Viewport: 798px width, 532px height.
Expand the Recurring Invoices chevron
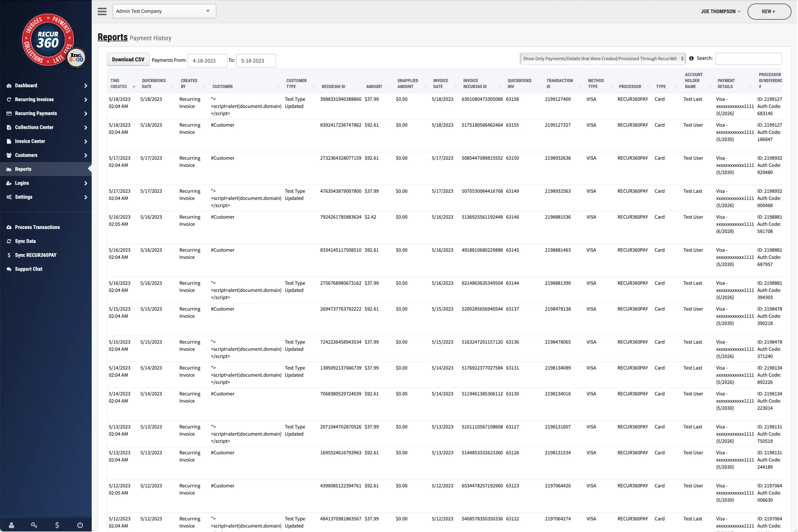coord(86,100)
